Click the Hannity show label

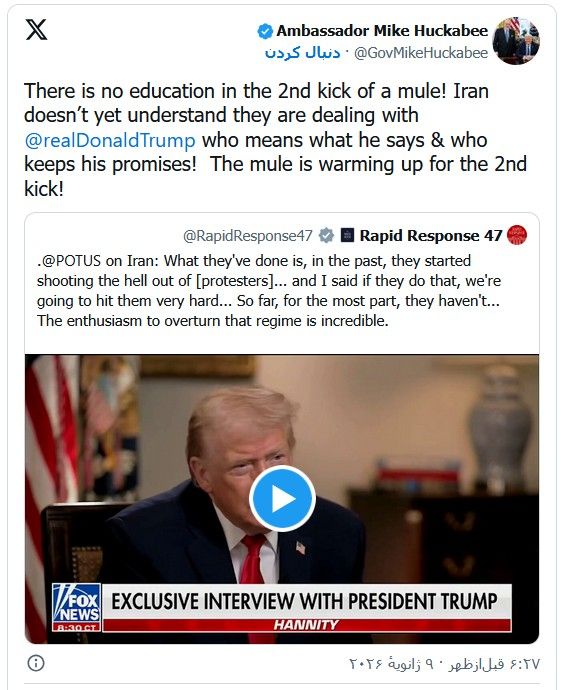point(307,625)
